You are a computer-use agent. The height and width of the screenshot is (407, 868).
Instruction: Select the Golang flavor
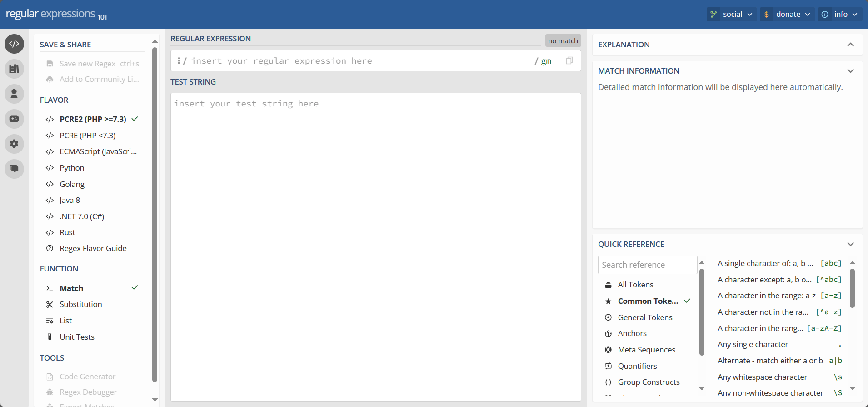click(x=72, y=184)
